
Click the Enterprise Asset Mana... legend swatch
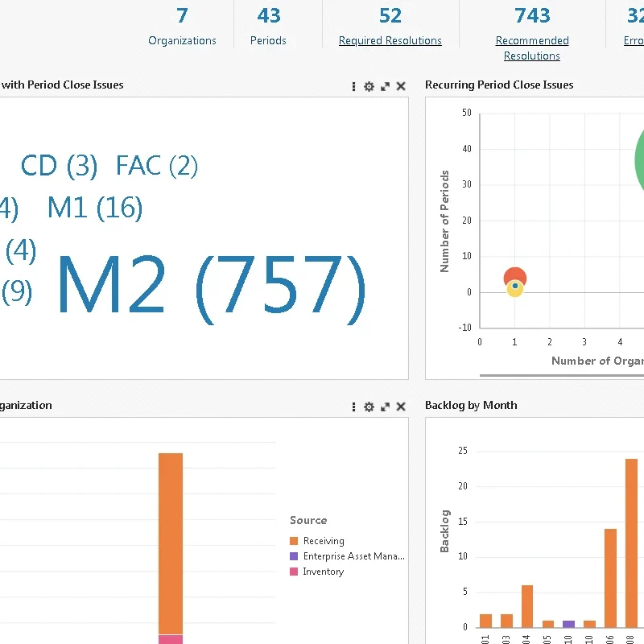pyautogui.click(x=294, y=556)
